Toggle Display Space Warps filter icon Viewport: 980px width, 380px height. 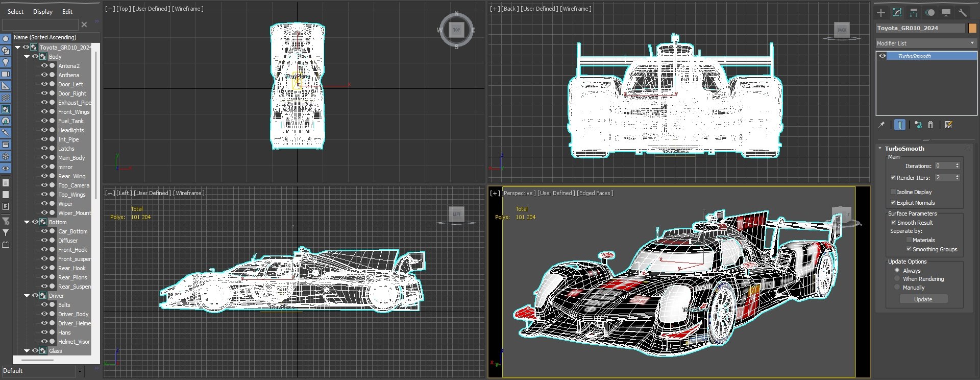pos(6,98)
